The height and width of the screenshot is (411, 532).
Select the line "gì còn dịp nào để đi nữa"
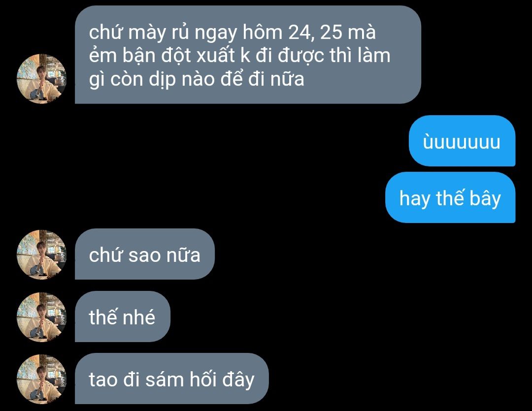(197, 79)
